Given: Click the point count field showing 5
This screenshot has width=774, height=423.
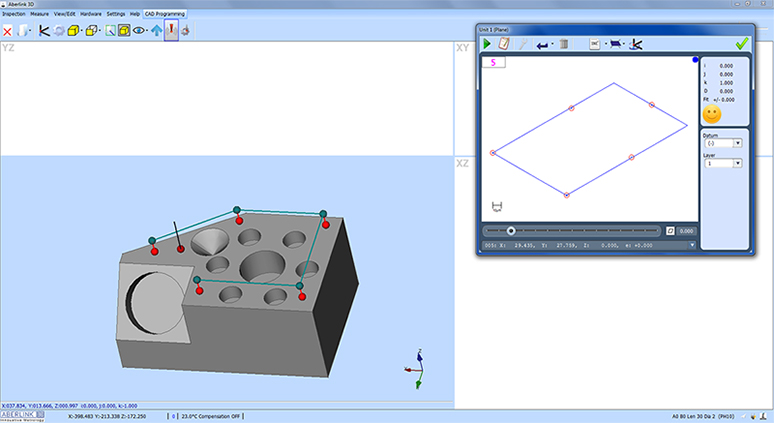Looking at the screenshot, I should click(x=495, y=63).
